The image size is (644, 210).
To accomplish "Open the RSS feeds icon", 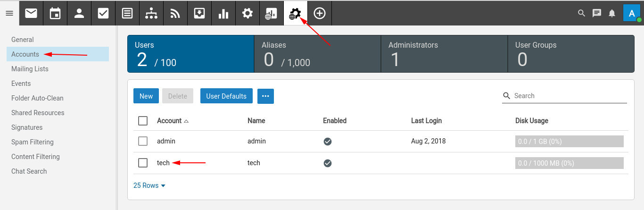I will (x=175, y=13).
